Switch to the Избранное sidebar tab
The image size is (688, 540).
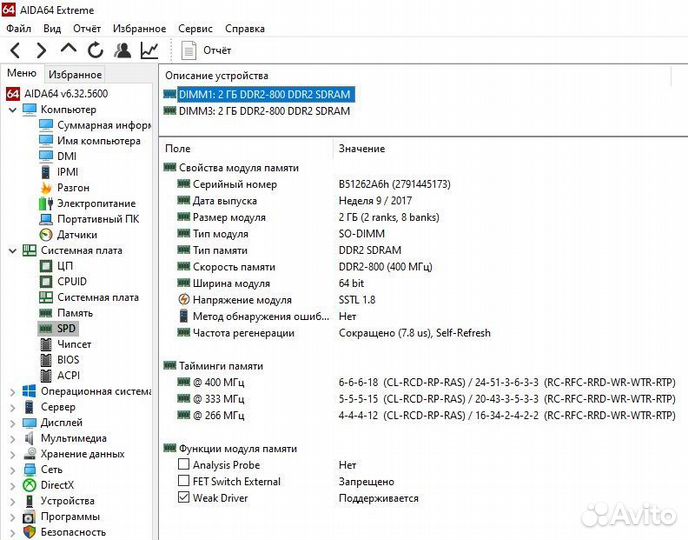click(75, 74)
